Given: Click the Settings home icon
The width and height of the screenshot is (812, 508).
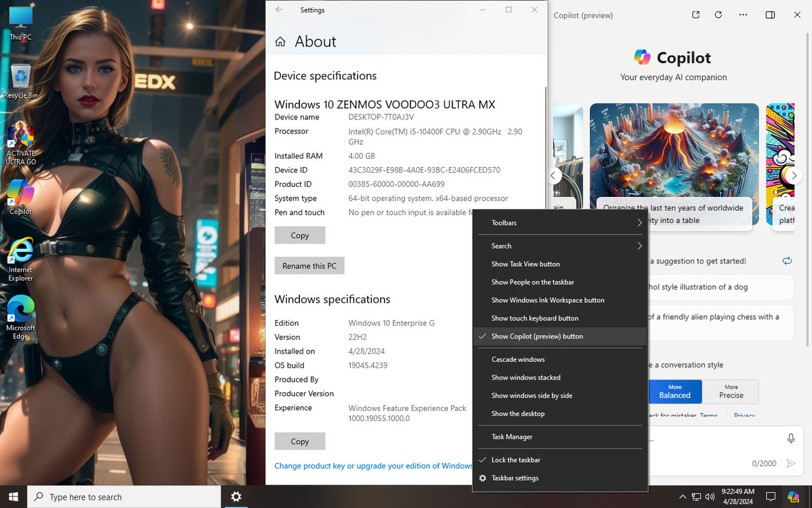Looking at the screenshot, I should pos(280,42).
